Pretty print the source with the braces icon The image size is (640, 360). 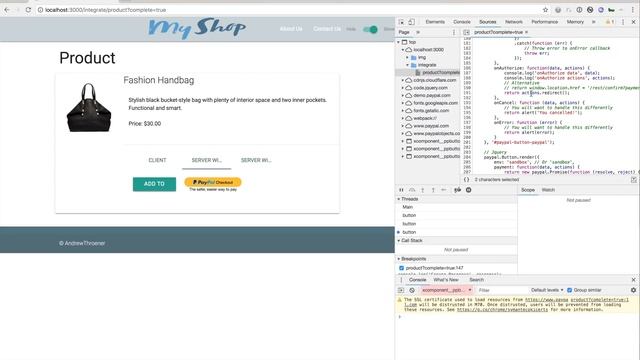click(467, 180)
